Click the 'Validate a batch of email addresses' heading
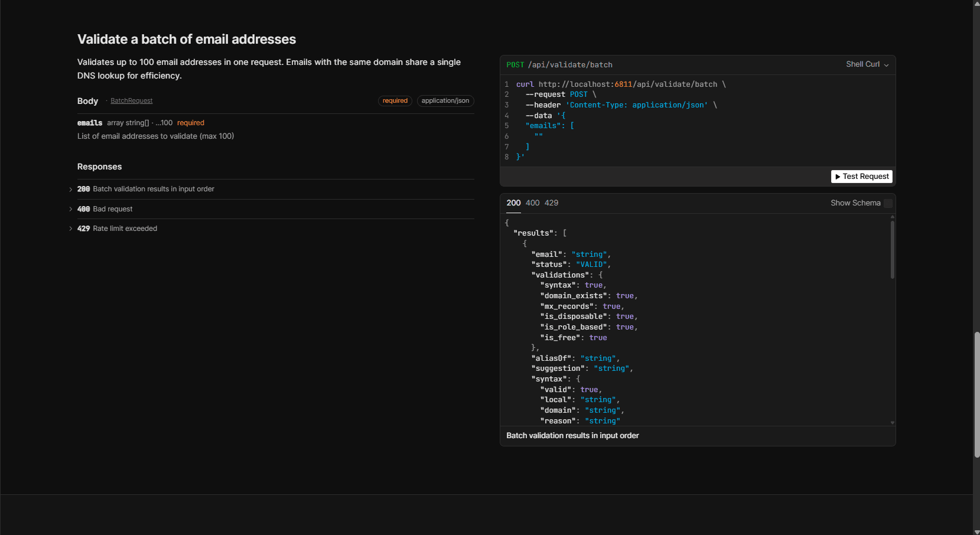This screenshot has height=535, width=980. coord(187,40)
